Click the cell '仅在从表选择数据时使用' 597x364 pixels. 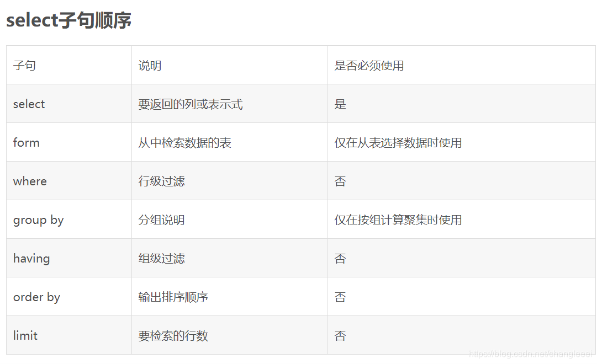coord(462,142)
